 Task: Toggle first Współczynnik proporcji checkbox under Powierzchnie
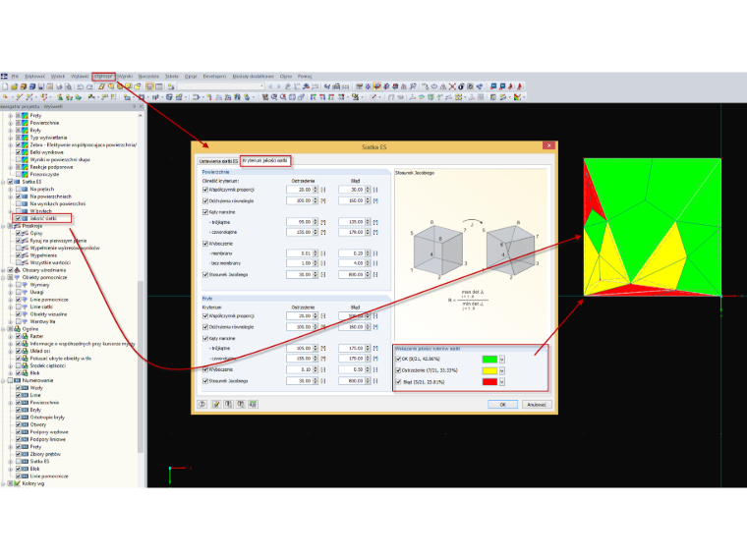click(x=205, y=190)
